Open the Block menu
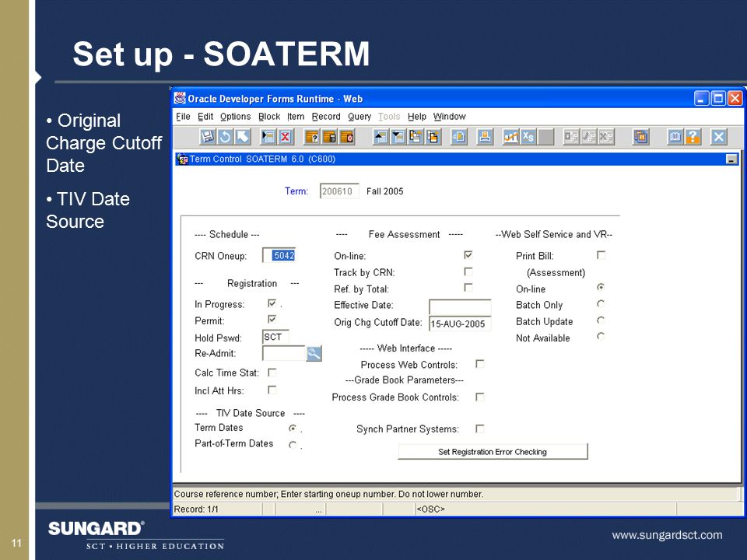 [x=269, y=117]
